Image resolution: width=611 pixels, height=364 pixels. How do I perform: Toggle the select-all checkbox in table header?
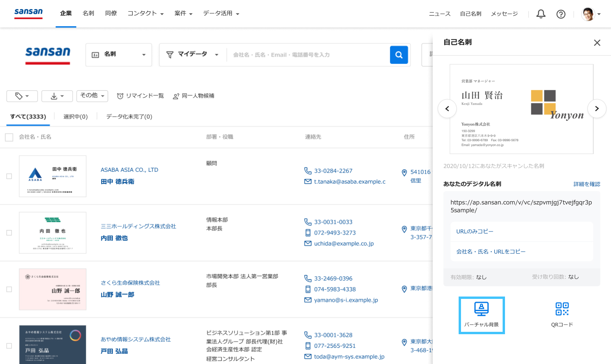point(9,137)
